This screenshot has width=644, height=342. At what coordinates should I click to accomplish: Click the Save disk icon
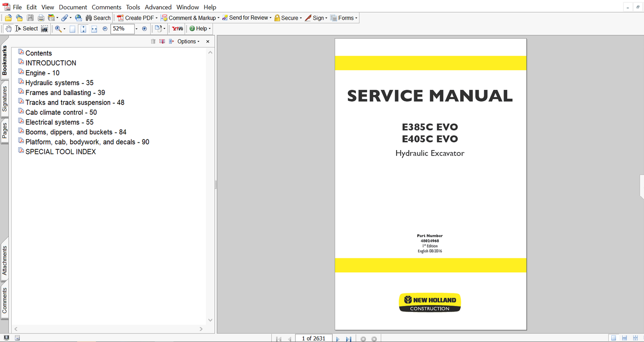click(30, 18)
